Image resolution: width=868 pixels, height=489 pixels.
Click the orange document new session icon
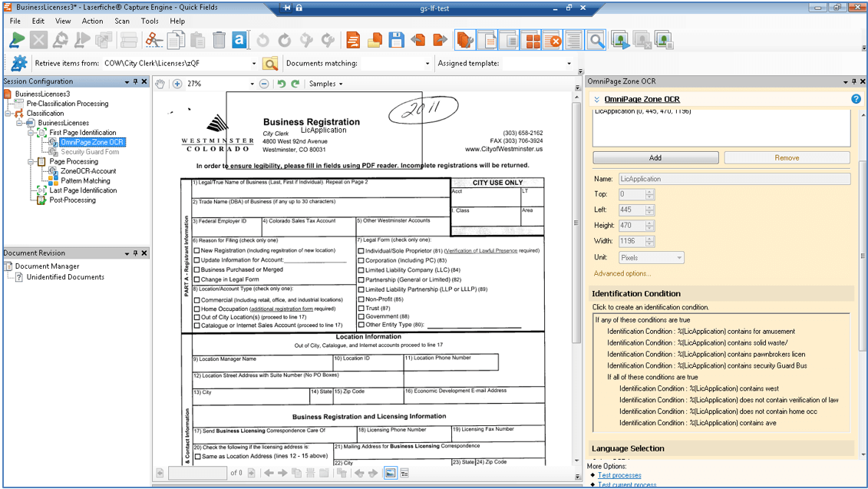pos(353,41)
